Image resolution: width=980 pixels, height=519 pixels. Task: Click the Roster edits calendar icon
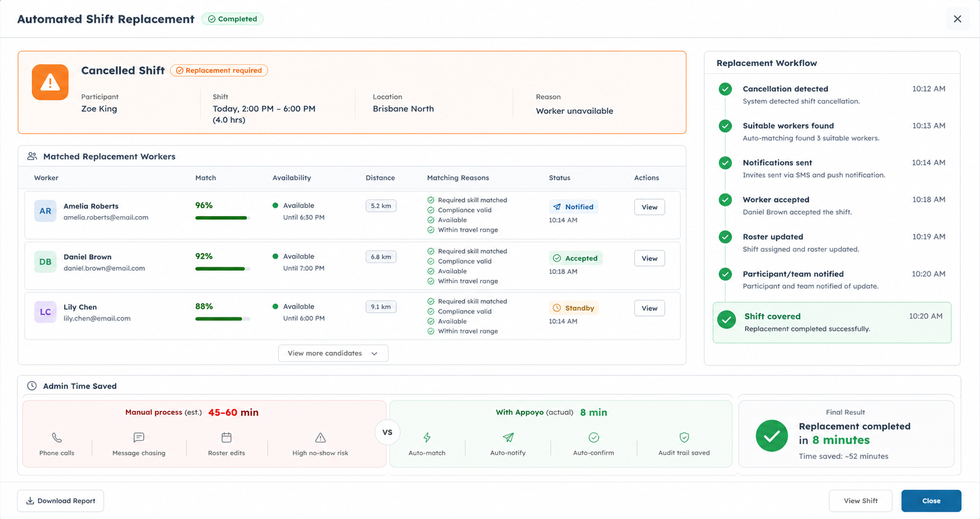tap(226, 438)
